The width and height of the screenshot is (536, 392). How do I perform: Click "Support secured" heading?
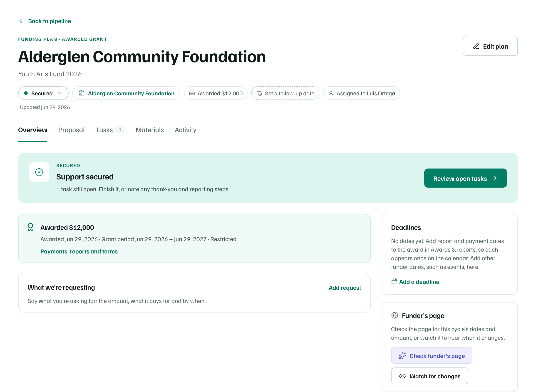[85, 177]
